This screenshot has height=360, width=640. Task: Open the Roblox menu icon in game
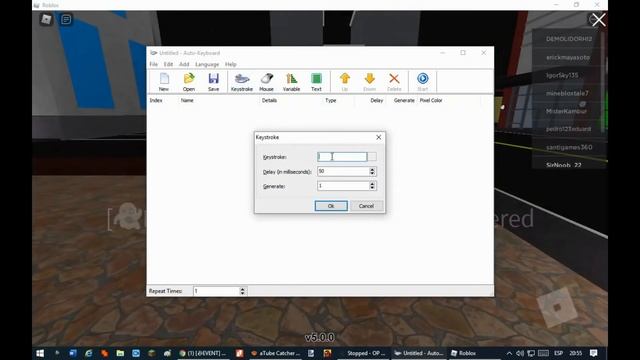tap(46, 19)
